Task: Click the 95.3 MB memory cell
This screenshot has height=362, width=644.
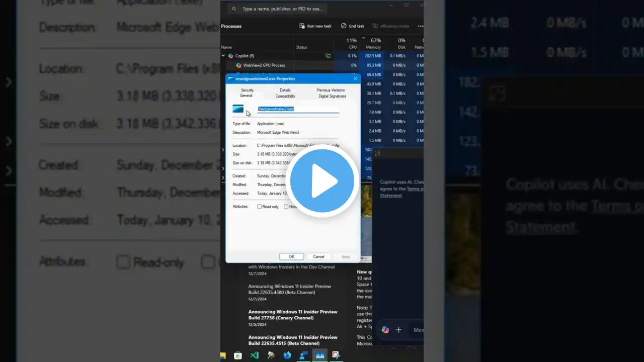Action: [x=374, y=65]
